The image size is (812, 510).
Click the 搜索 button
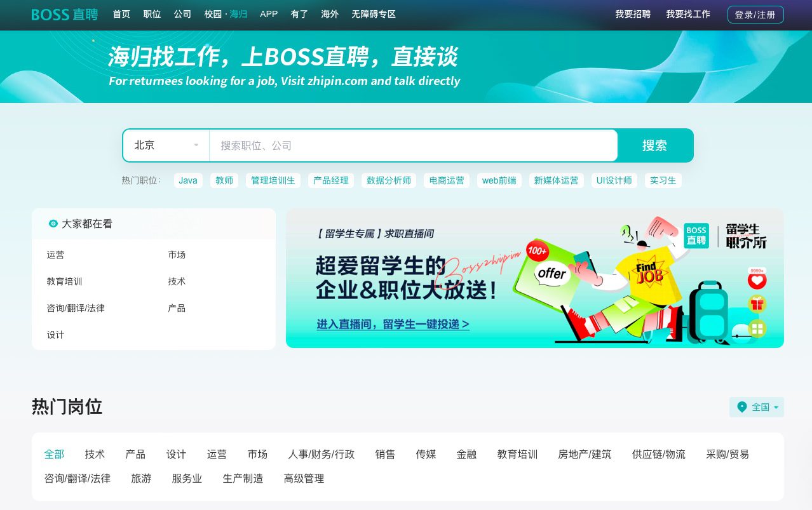coord(655,145)
